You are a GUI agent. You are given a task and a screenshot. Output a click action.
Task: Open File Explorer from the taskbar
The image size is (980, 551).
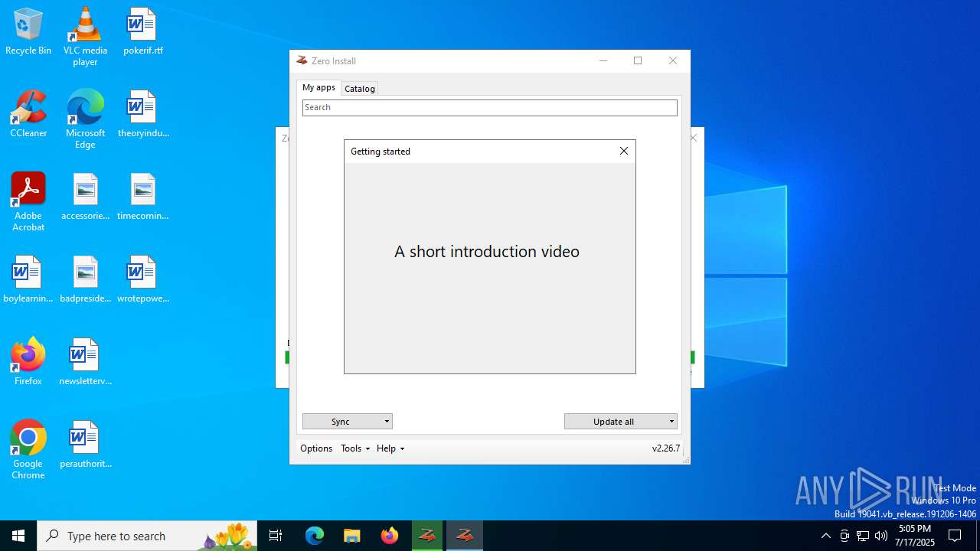[351, 536]
